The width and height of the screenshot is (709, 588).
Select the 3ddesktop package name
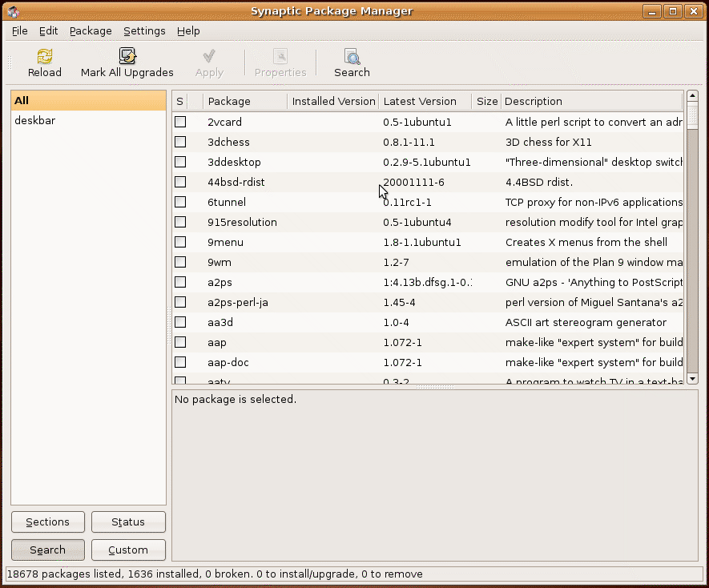[234, 162]
